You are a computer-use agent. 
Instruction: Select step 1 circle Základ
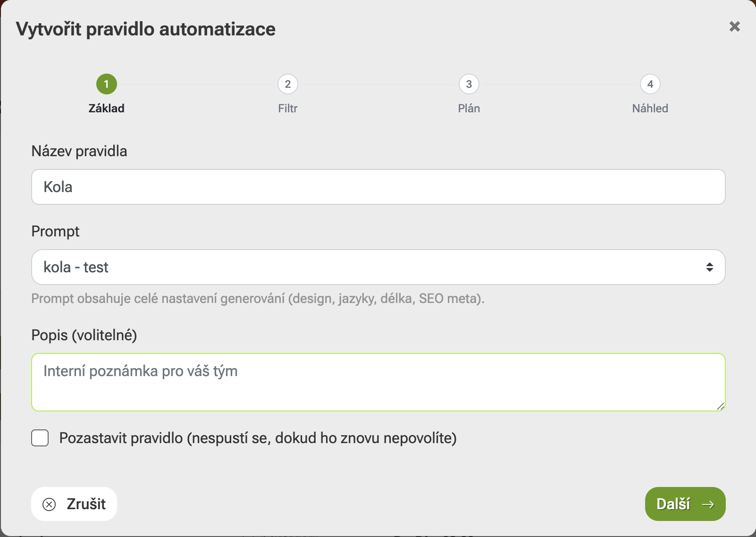pyautogui.click(x=107, y=84)
